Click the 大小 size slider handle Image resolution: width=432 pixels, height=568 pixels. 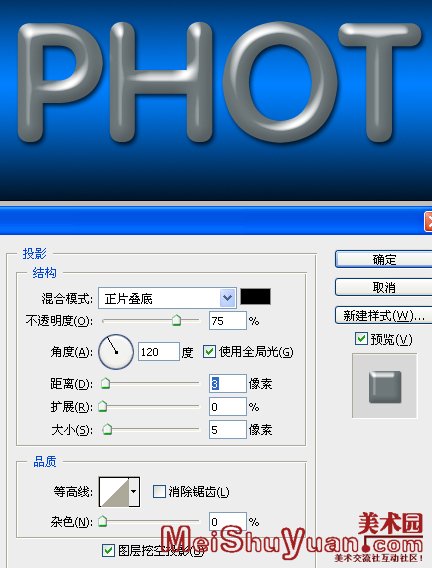tap(107, 429)
